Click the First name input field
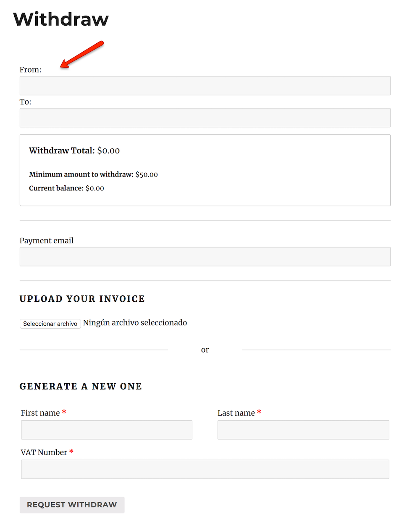Image resolution: width=420 pixels, height=516 pixels. tap(106, 429)
